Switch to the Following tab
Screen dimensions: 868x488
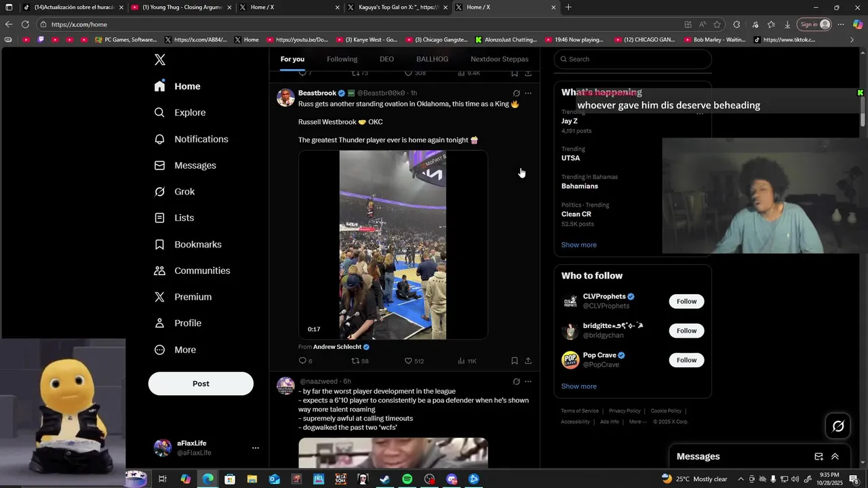pos(342,59)
